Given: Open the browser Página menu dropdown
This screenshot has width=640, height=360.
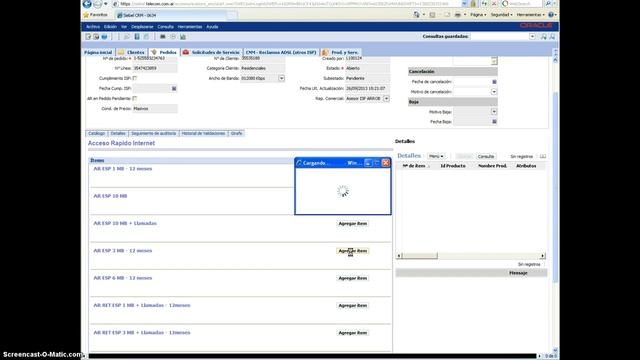Looking at the screenshot, I should [478, 15].
